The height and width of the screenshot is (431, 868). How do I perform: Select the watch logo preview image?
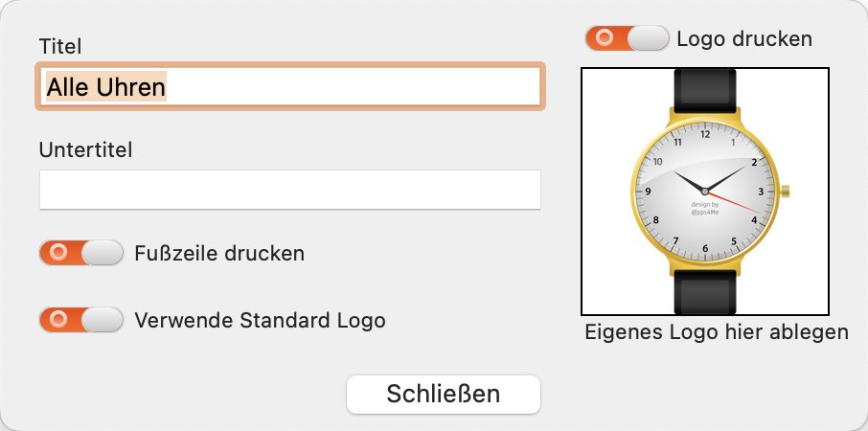click(x=705, y=192)
